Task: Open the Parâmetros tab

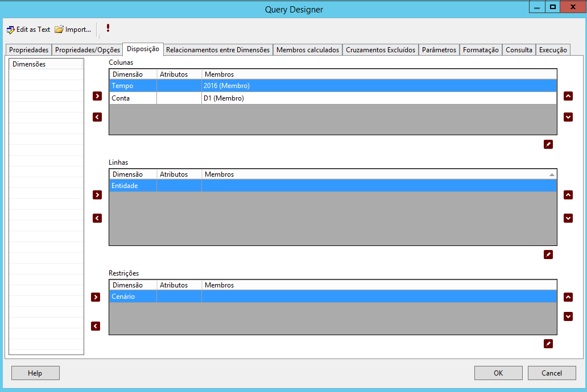Action: (x=439, y=50)
